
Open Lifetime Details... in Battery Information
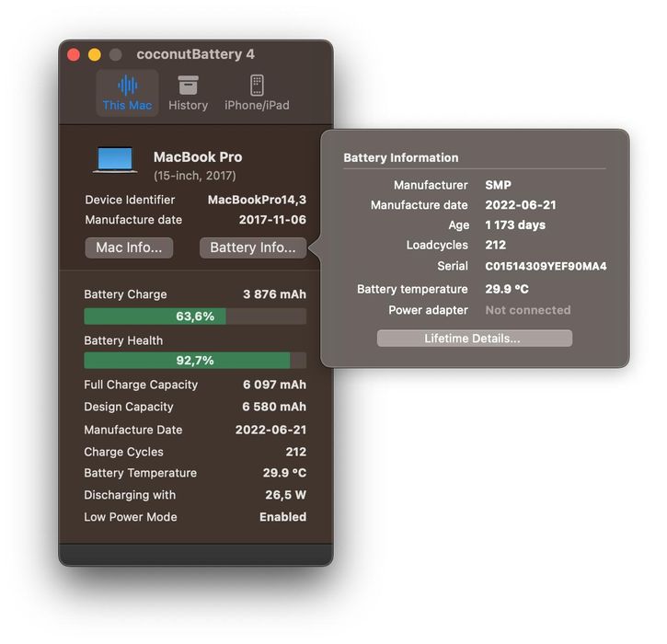coord(475,339)
